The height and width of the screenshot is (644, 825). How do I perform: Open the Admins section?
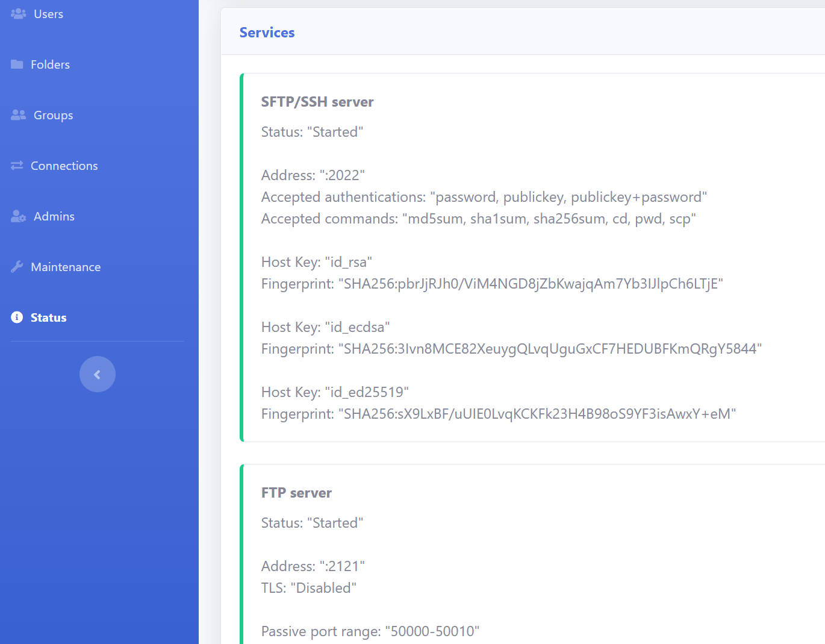(x=54, y=216)
